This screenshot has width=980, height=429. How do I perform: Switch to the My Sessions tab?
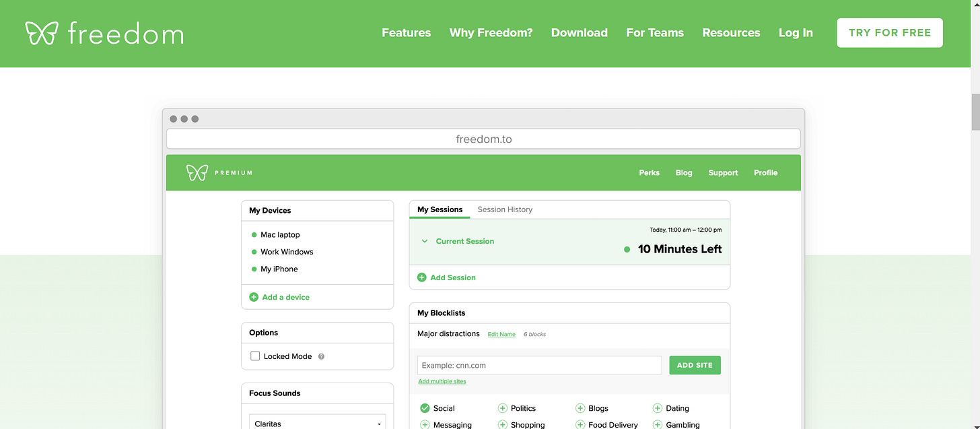[x=440, y=209]
